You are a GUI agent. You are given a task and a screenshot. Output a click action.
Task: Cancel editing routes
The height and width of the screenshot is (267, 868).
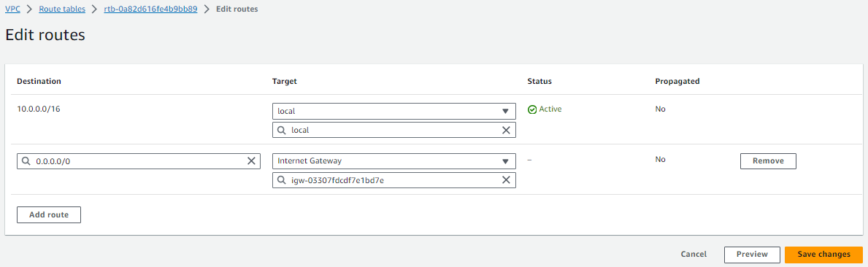[x=694, y=255]
